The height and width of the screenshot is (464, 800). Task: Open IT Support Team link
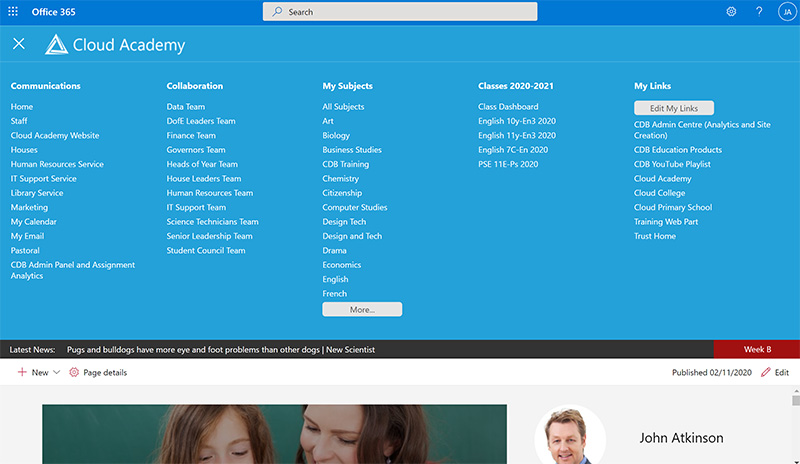196,207
